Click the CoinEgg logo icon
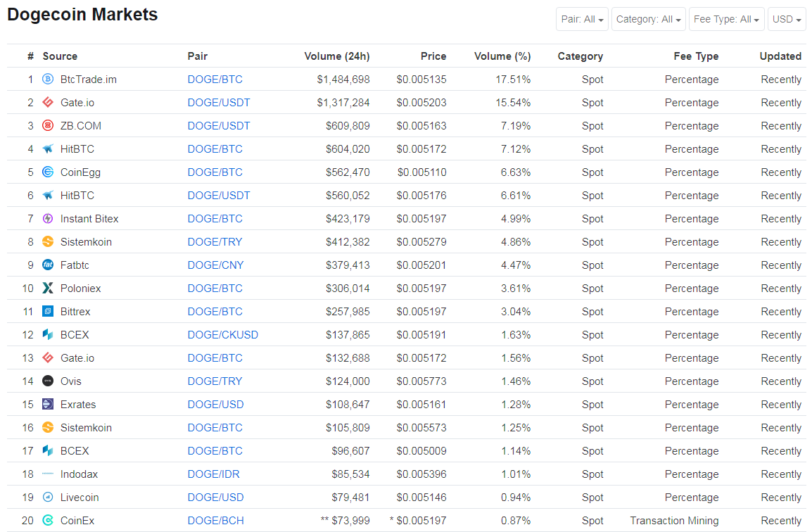 [48, 172]
